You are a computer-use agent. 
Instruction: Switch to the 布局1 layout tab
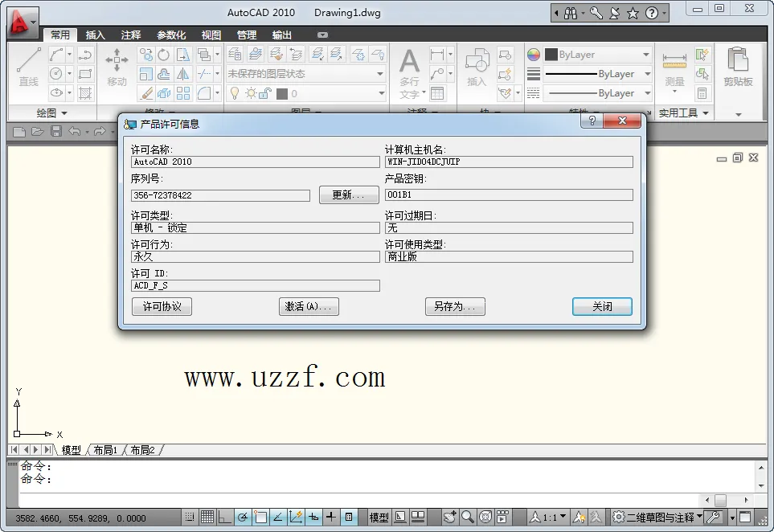tap(105, 450)
